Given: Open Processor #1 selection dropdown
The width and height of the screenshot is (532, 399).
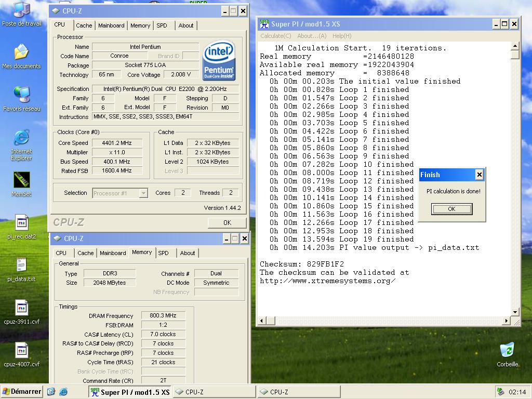Looking at the screenshot, I should click(143, 193).
